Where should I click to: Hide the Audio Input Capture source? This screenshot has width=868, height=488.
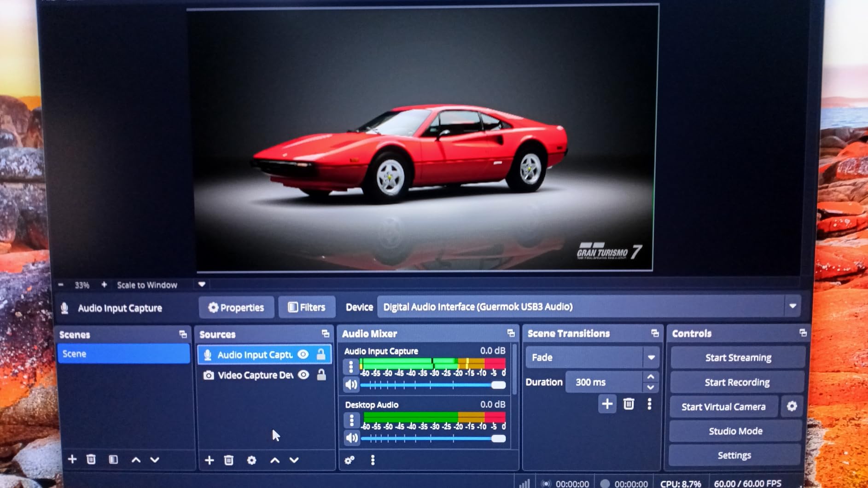[x=303, y=354]
